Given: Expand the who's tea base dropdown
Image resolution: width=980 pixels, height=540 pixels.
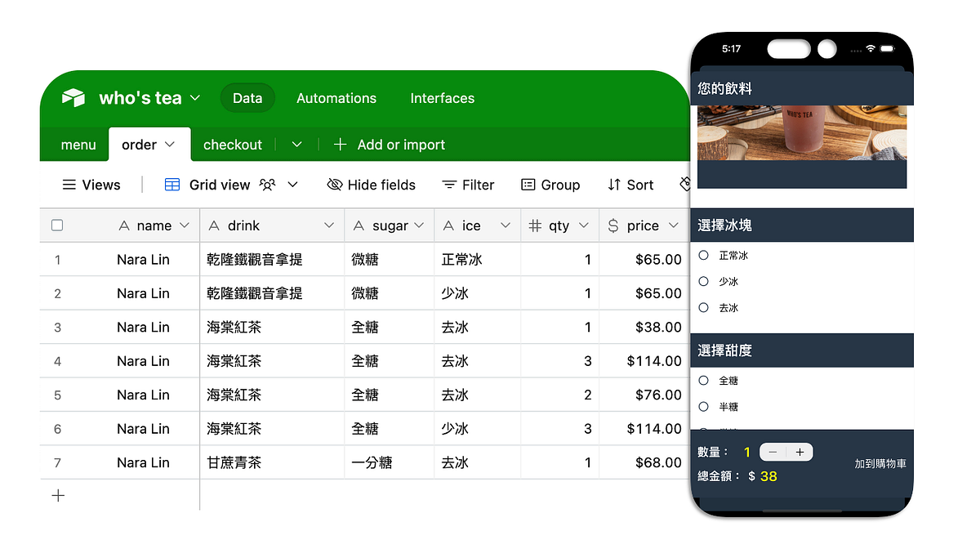Looking at the screenshot, I should point(195,97).
